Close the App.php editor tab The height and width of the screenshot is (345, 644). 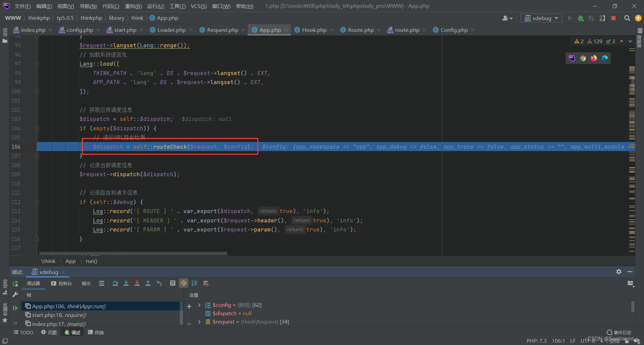(286, 30)
